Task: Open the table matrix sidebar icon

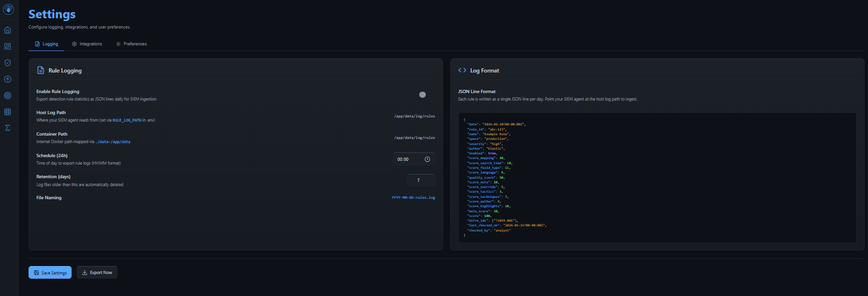Action: [x=7, y=112]
